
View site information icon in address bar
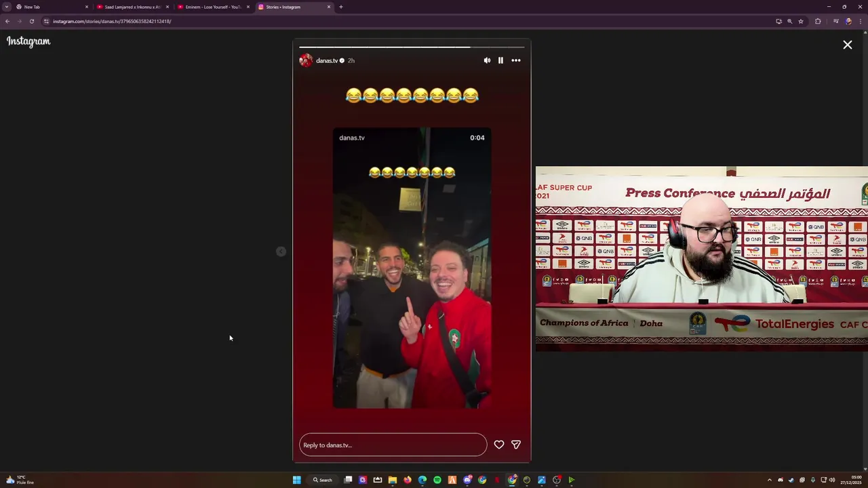pos(46,21)
